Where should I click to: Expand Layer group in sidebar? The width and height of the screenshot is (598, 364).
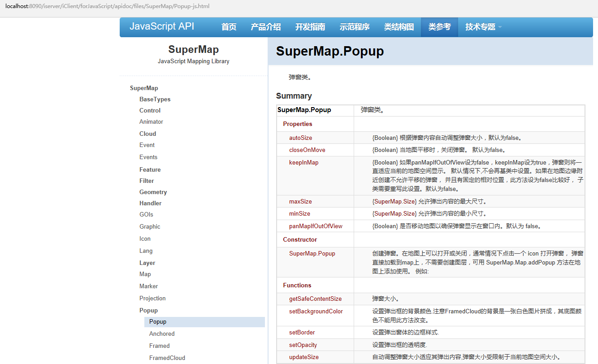tap(147, 263)
